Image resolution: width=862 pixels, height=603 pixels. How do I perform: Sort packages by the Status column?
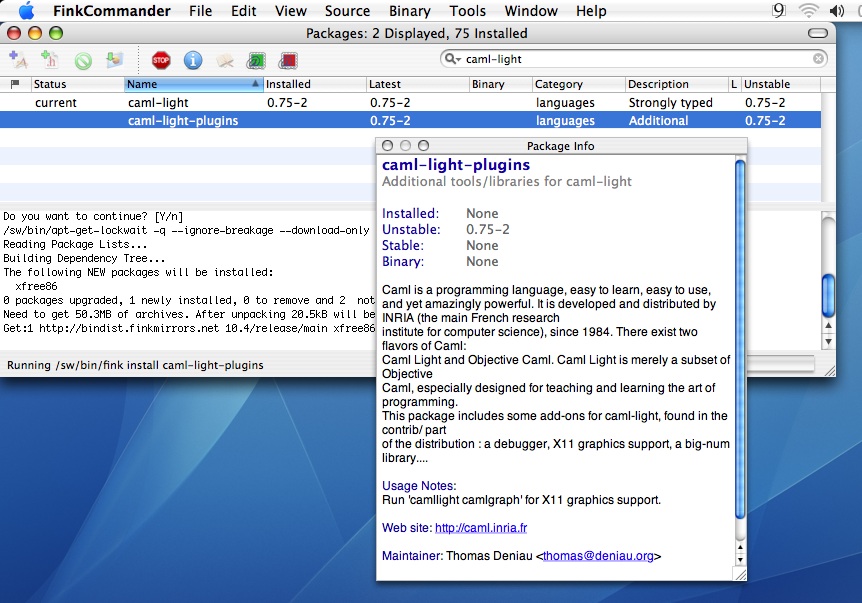tap(77, 84)
